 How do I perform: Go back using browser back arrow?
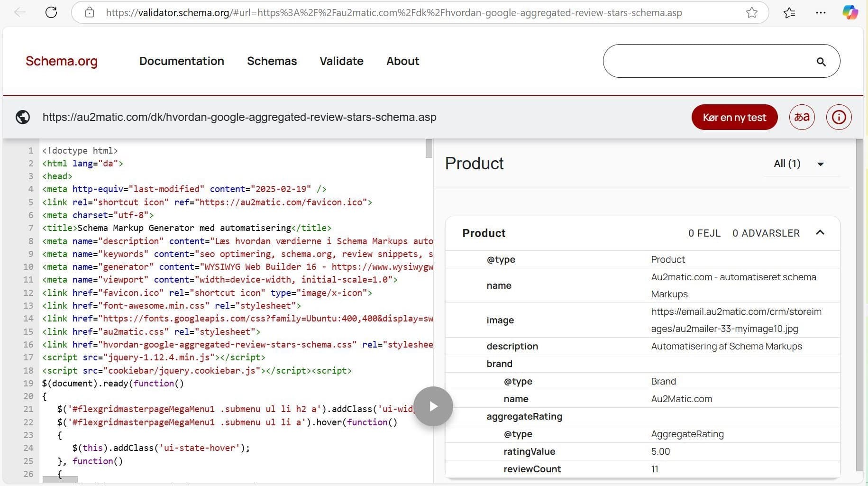coord(20,13)
